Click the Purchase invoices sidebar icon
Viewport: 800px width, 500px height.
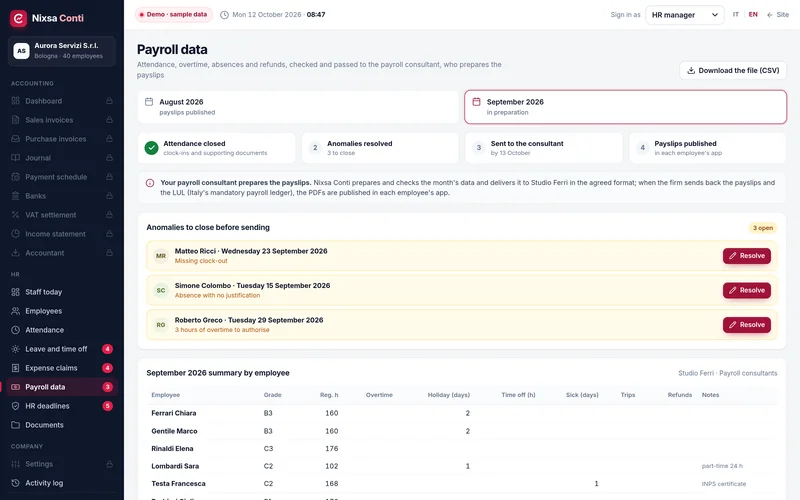(x=15, y=139)
